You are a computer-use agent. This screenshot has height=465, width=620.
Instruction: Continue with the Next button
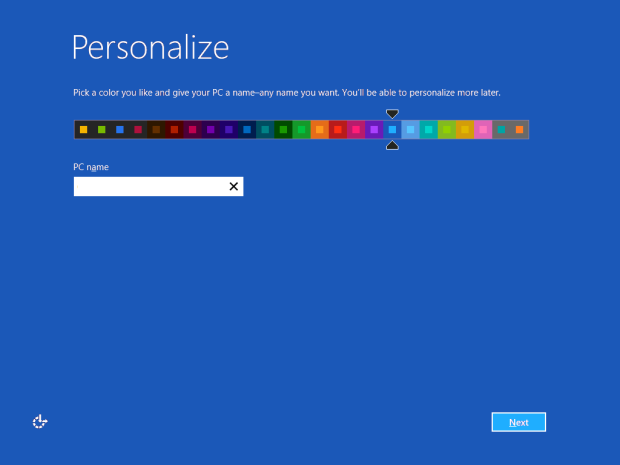point(519,422)
